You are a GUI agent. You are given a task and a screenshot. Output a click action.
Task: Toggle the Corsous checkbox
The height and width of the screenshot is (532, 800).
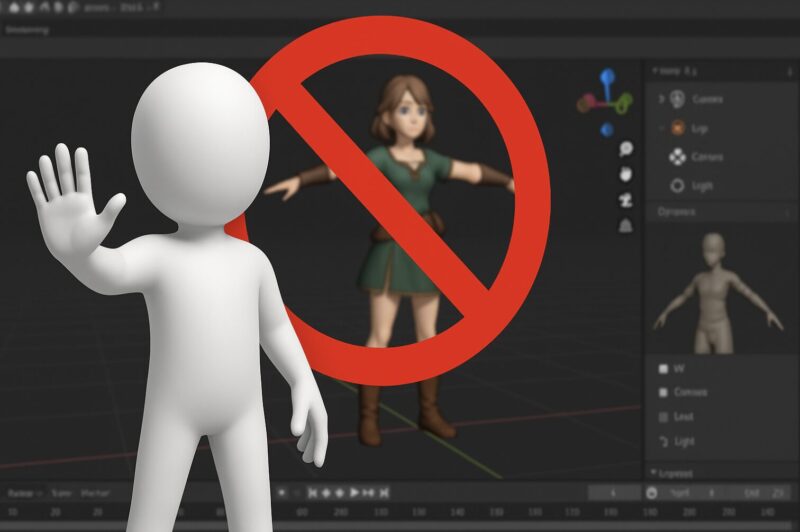click(662, 392)
